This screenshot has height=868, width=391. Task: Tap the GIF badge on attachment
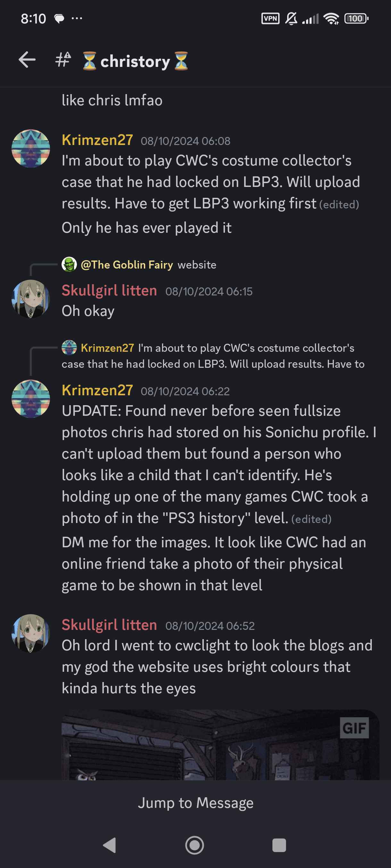pyautogui.click(x=354, y=728)
